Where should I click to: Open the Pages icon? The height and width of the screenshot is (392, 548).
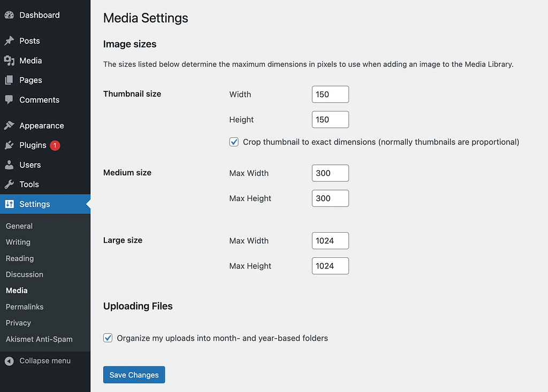pos(9,80)
